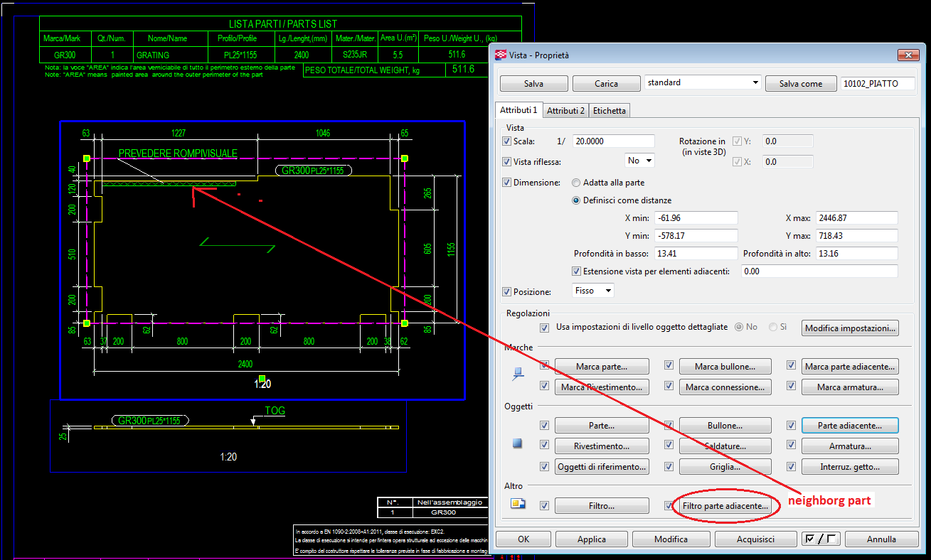Screen dimensions: 931x560
Task: Uncheck the Scala checkbox
Action: (507, 141)
